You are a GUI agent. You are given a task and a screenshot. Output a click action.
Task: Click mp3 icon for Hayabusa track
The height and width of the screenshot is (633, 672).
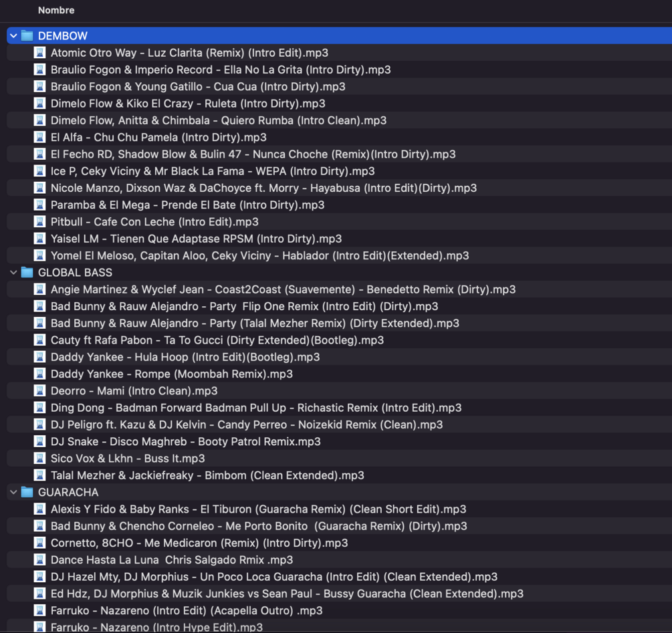(x=40, y=188)
